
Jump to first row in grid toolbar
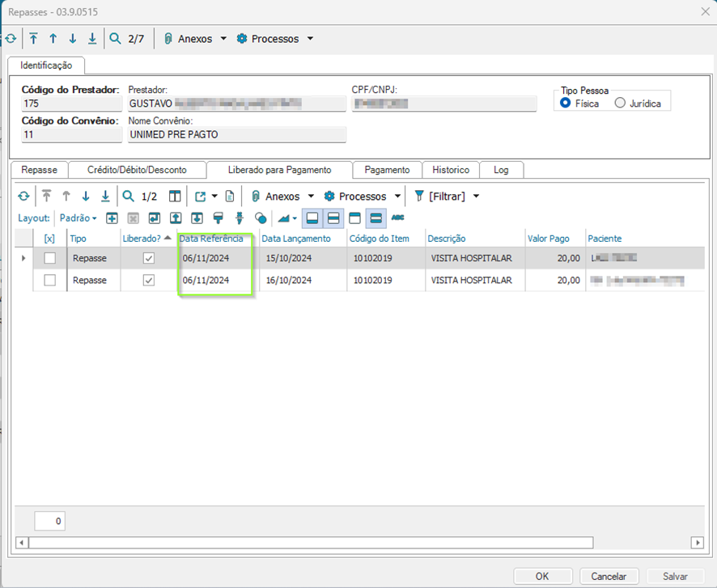pos(46,197)
